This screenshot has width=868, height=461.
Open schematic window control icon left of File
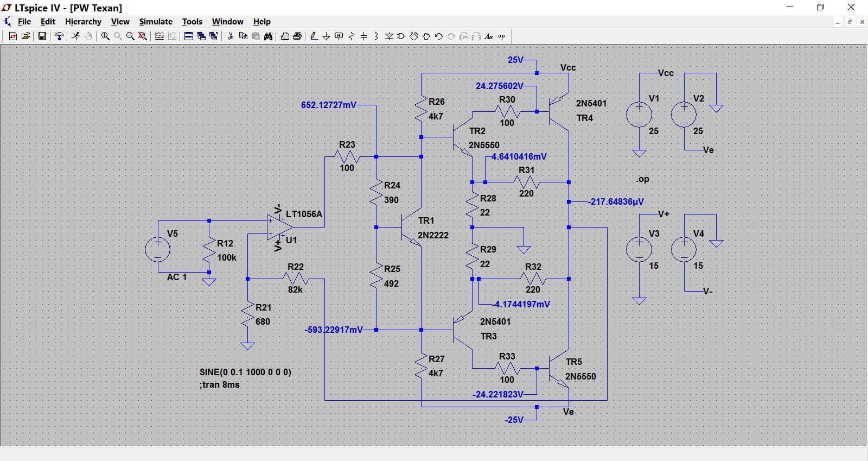point(7,22)
